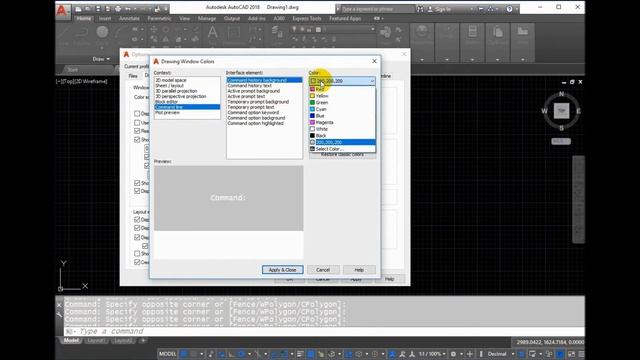640x360 pixels.
Task: Open the Manage ribbon tab
Action: click(207, 18)
